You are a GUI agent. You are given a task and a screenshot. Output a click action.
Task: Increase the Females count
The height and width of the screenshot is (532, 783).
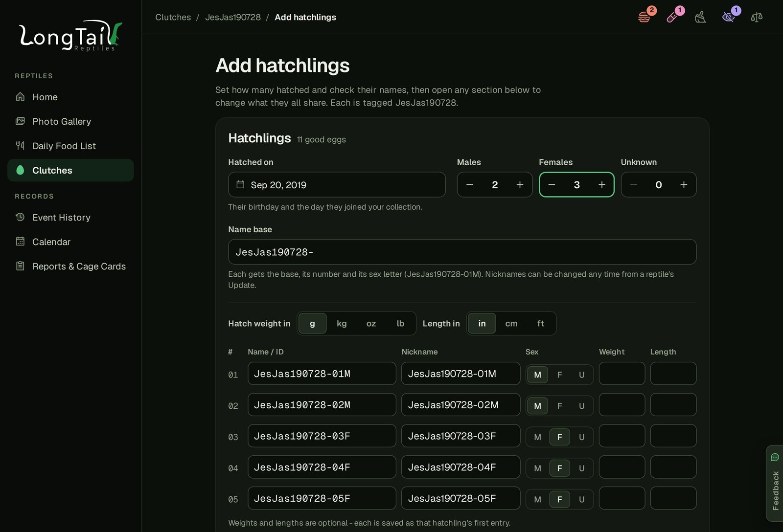(602, 185)
